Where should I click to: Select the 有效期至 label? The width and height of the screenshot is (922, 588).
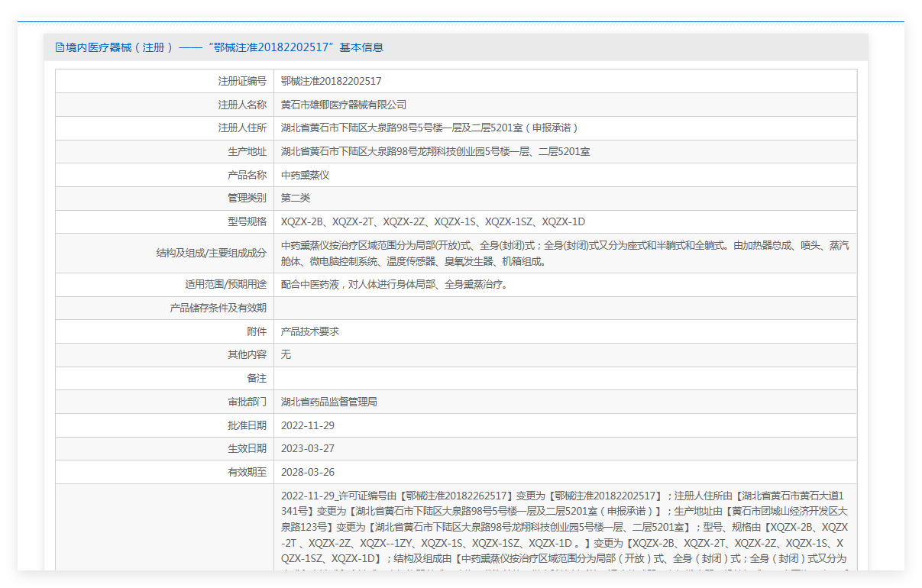(247, 472)
